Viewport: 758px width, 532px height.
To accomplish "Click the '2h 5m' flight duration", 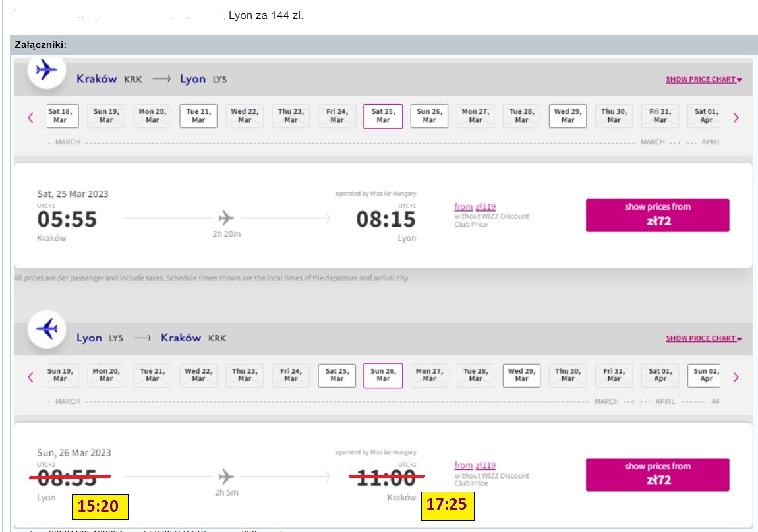I will pyautogui.click(x=226, y=493).
